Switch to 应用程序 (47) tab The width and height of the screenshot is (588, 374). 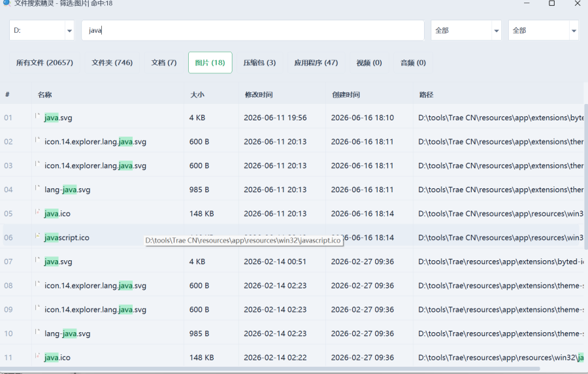pos(316,63)
